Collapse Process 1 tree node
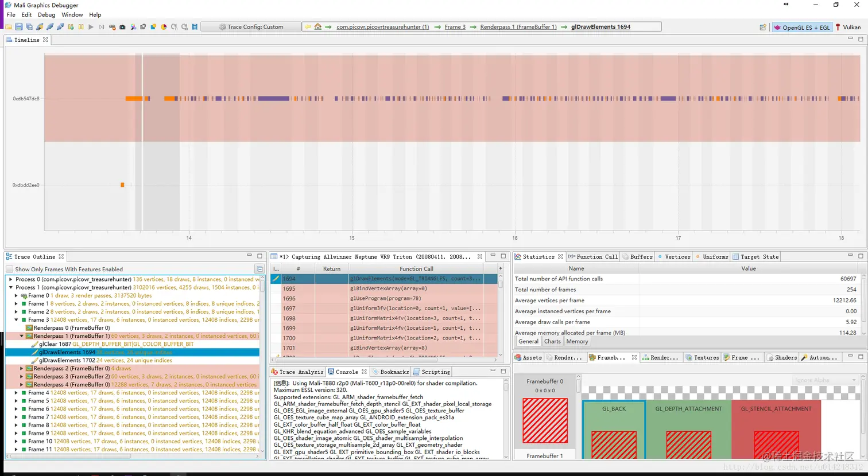Screen dimensions: 868x476 pyautogui.click(x=11, y=287)
